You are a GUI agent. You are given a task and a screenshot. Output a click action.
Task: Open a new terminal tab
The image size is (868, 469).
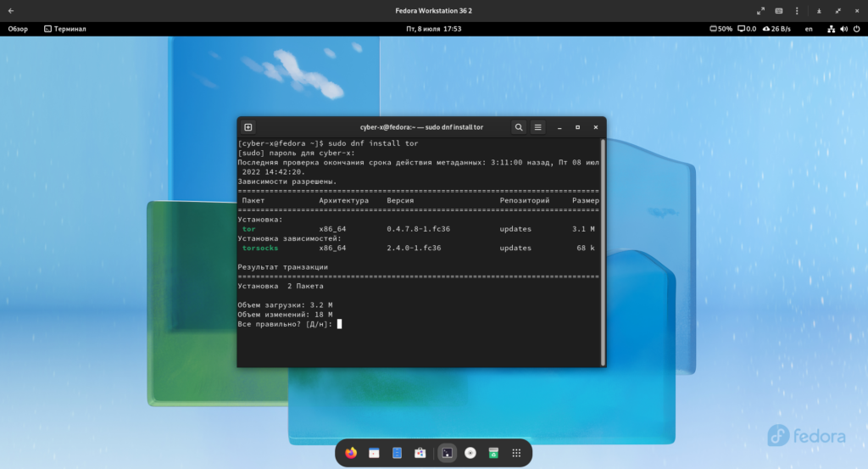pyautogui.click(x=248, y=127)
